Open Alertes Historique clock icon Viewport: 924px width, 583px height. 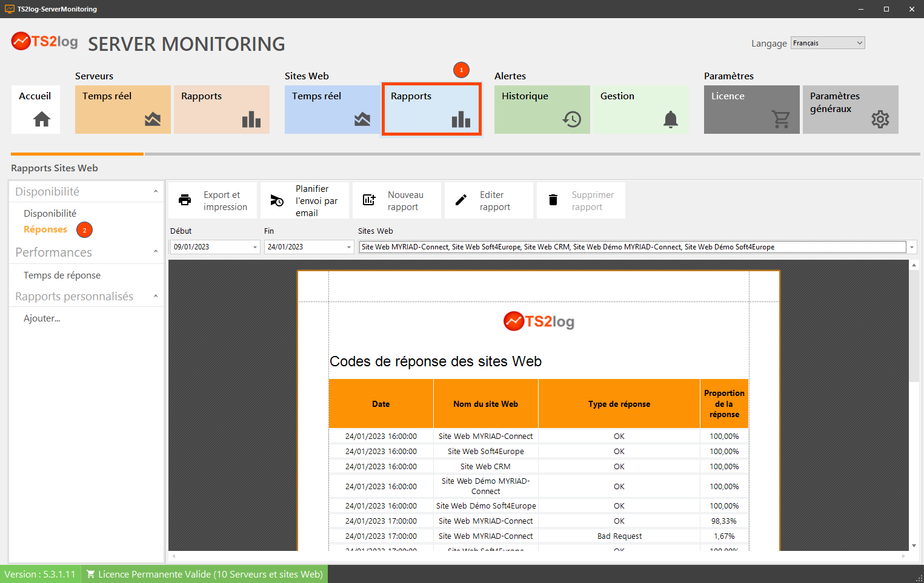(572, 119)
